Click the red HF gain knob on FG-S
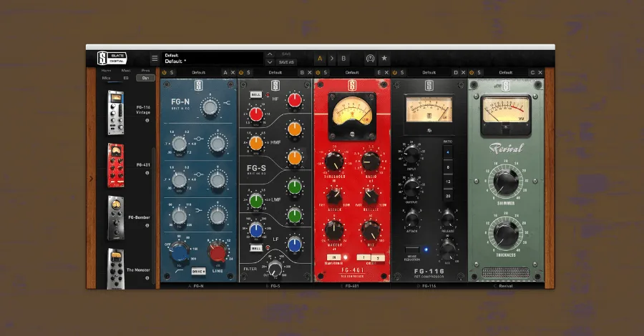 click(295, 101)
